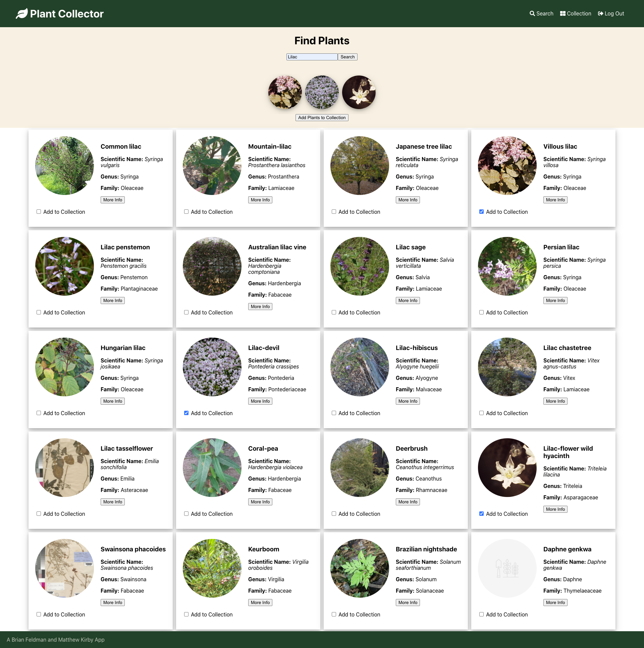Open More Info for Japanese tree lilac
644x648 pixels.
pyautogui.click(x=408, y=200)
